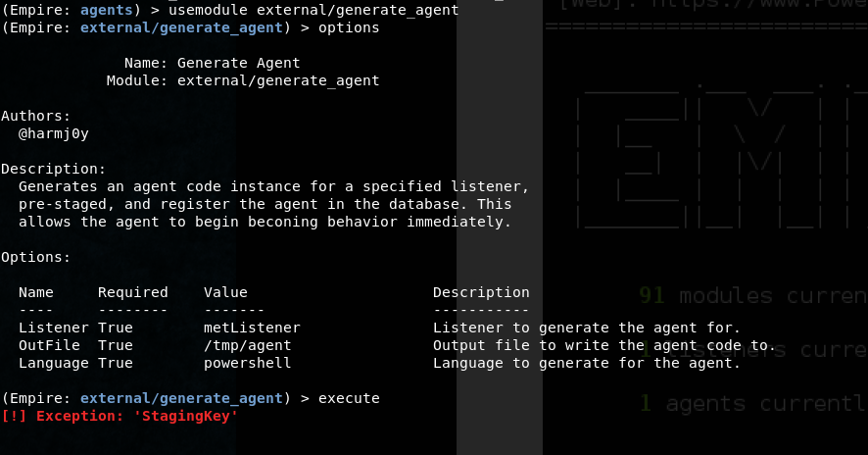Click the dim 'modules' count line in background
The image size is (868, 455).
[752, 296]
